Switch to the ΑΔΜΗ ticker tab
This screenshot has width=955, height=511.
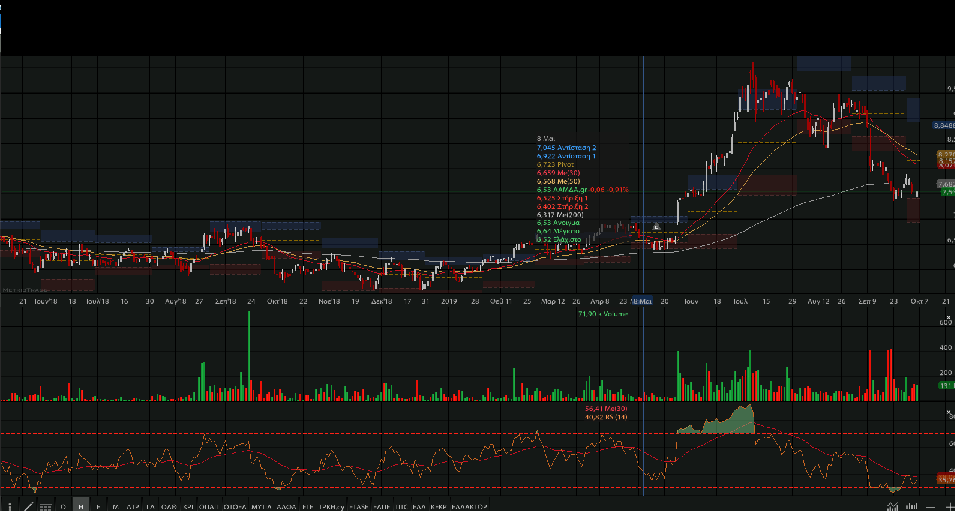287,506
